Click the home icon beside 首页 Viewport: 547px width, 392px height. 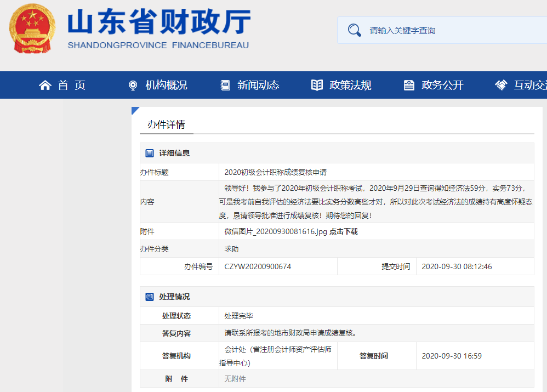[x=45, y=85]
